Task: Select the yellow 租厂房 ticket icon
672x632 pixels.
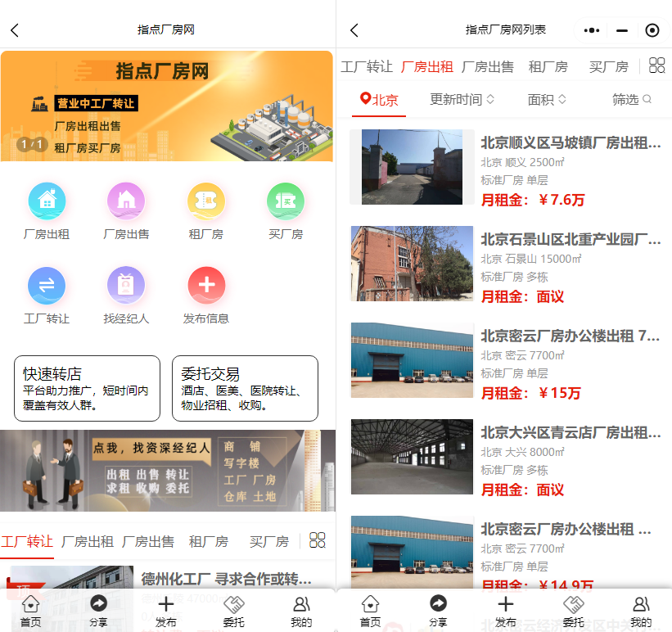Action: coord(206,201)
